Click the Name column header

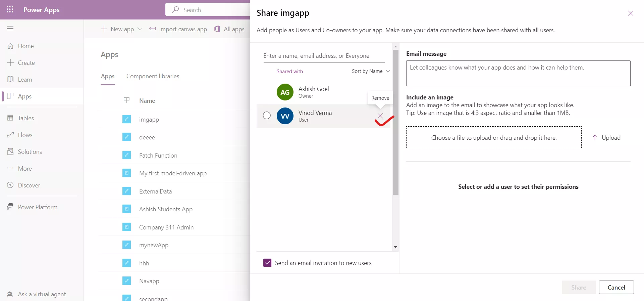click(x=147, y=101)
